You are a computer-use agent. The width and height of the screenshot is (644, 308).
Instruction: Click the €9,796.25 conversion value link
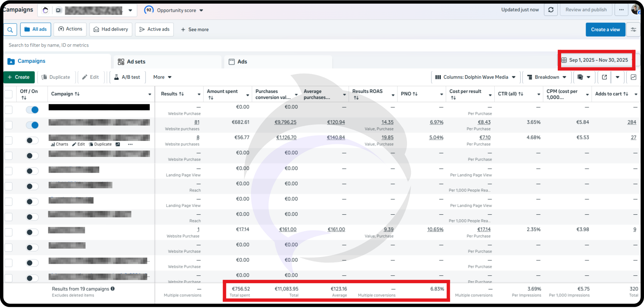[x=285, y=122]
